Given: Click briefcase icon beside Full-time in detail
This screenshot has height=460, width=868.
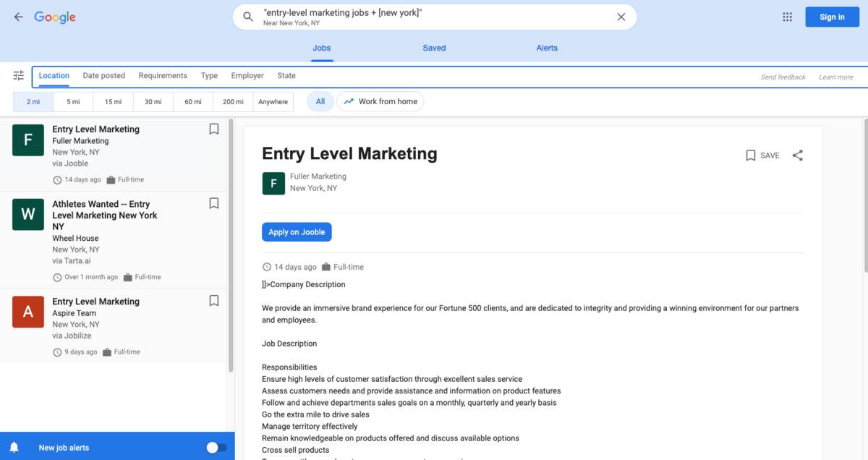Looking at the screenshot, I should tap(326, 267).
